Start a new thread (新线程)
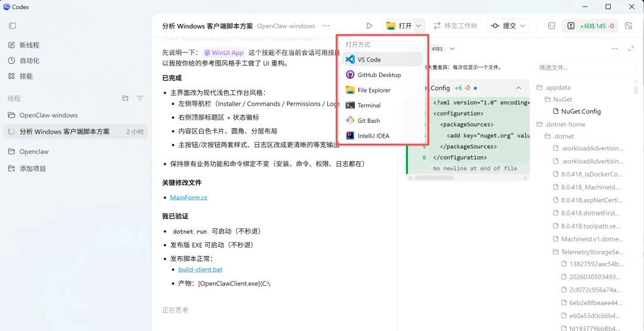The width and height of the screenshot is (644, 331). 24,45
